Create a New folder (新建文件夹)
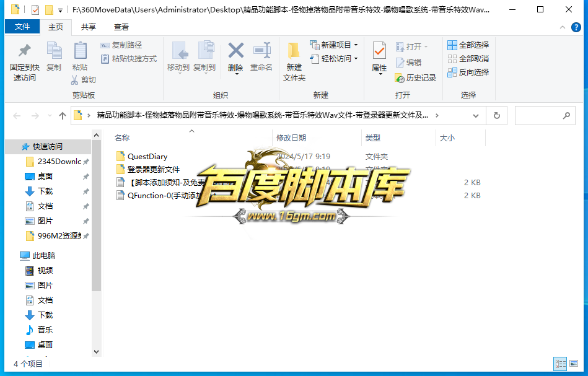Viewport: 588px width, 376px height. (x=294, y=62)
